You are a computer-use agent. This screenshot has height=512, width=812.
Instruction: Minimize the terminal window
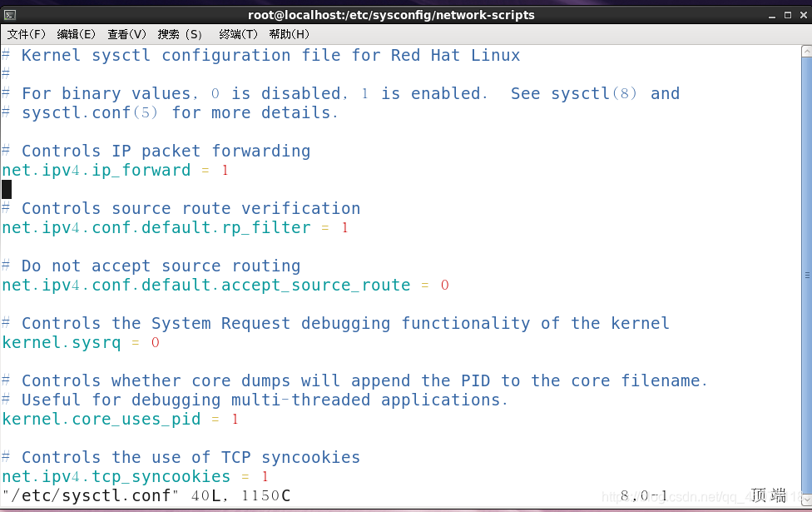point(772,15)
